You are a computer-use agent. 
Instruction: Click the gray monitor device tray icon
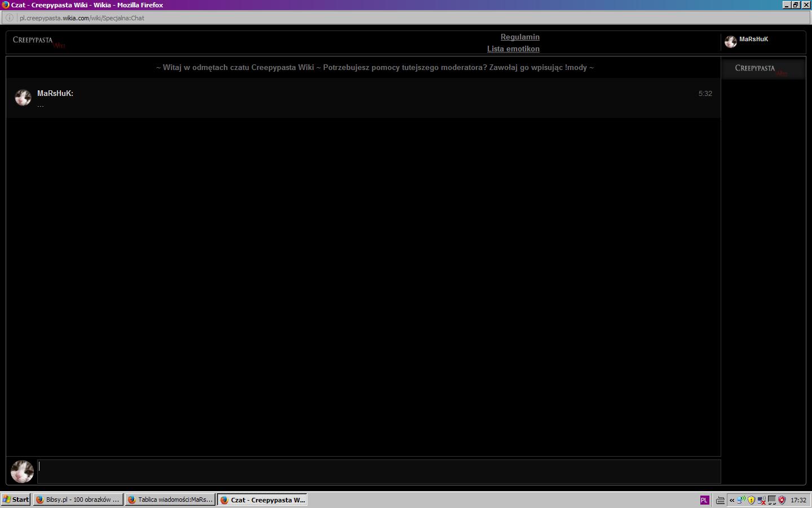point(771,500)
